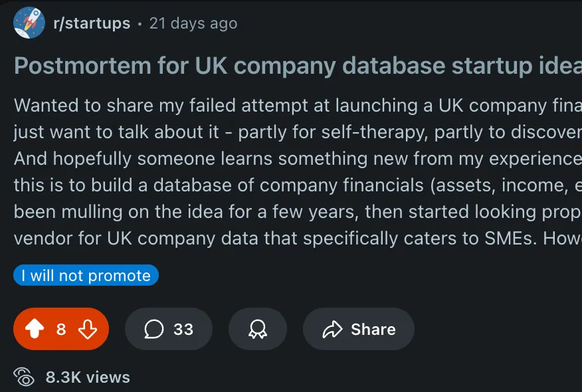Viewport: 582px width, 392px height.
Task: Click the comment speech bubble icon
Action: pos(154,330)
